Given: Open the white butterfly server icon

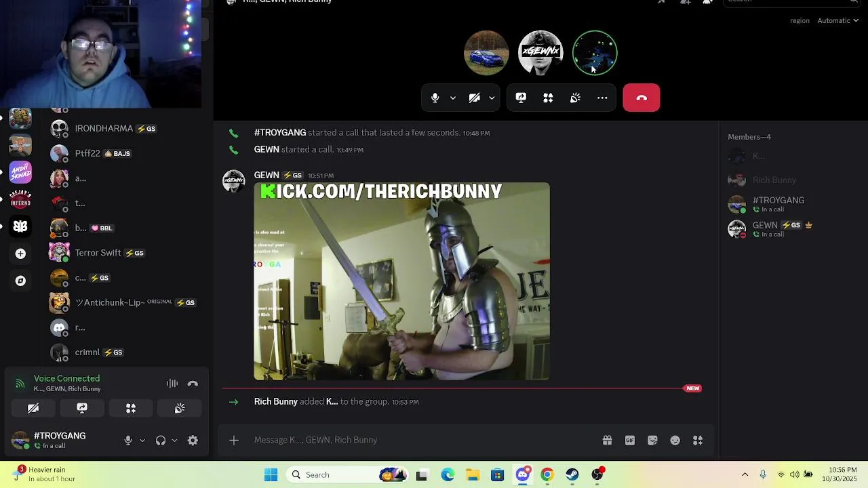Looking at the screenshot, I should pos(20,226).
